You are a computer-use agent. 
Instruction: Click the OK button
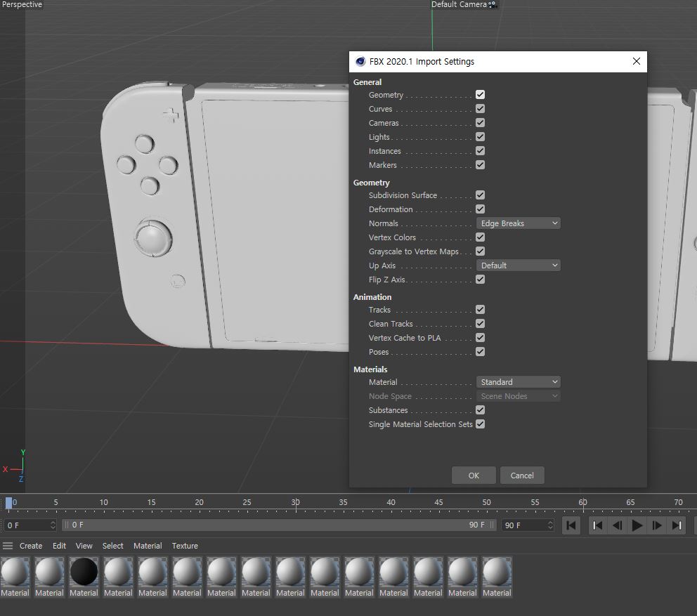click(474, 476)
